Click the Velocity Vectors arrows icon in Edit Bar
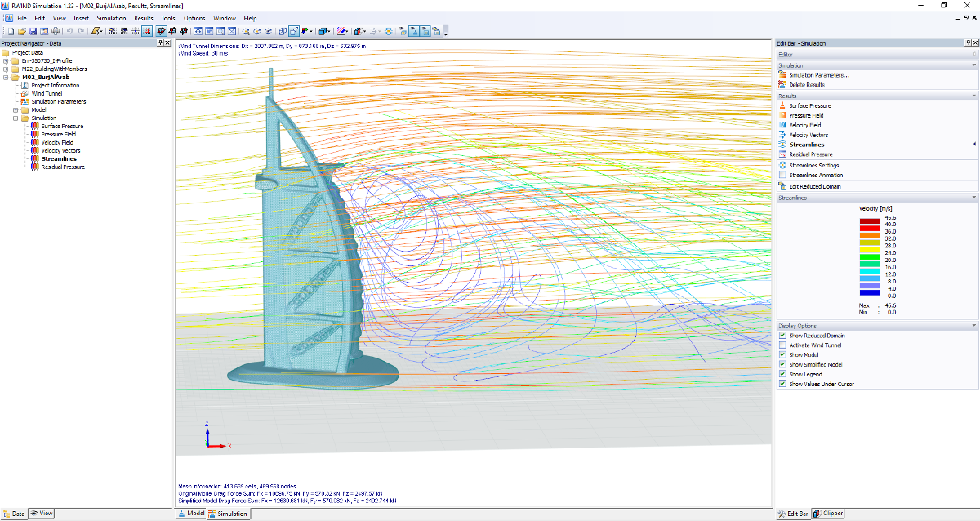The width and height of the screenshot is (980, 521). tap(782, 135)
